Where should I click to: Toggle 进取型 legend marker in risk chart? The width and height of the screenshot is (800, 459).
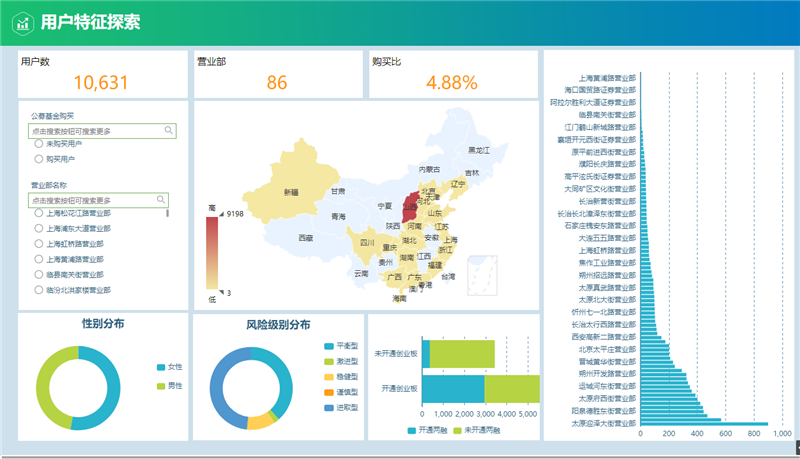coord(329,408)
